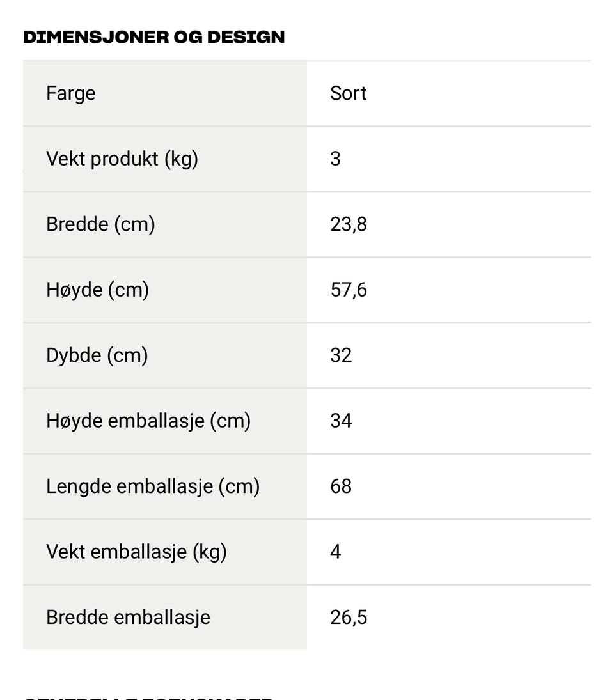Screen dimensions: 614x700
Task: Click the 'Høyde (cm)' row label
Action: click(97, 290)
